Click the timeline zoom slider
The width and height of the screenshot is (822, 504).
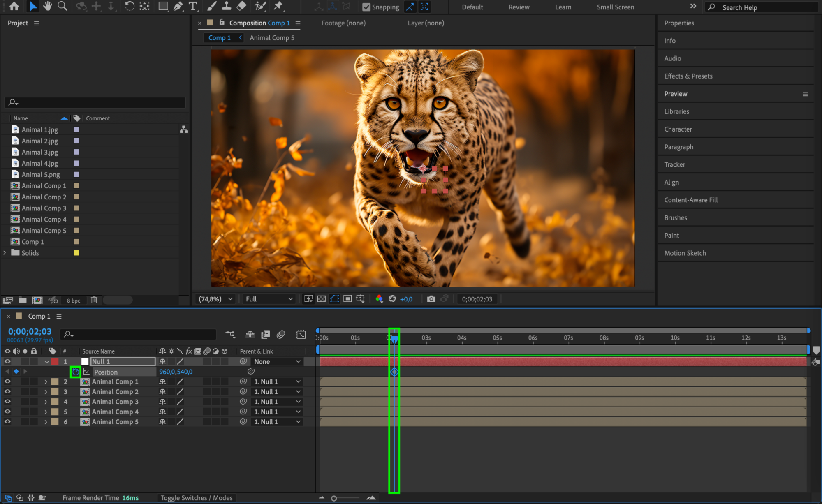click(x=334, y=498)
